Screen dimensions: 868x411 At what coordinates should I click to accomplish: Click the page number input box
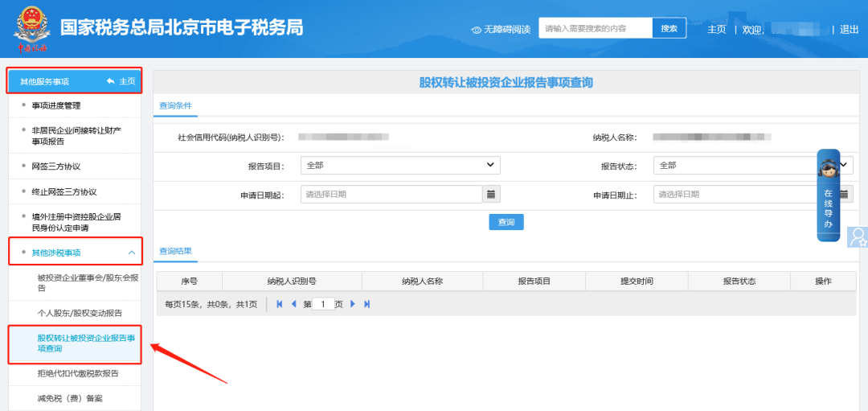(323, 305)
